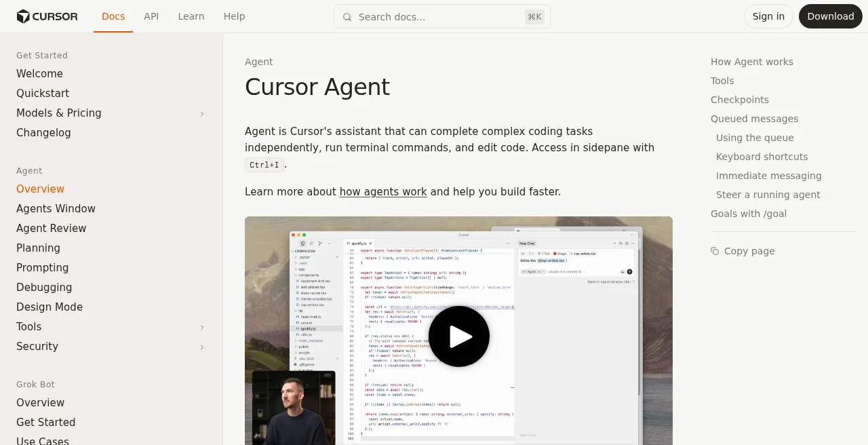Click the copy page icon
The image size is (868, 445).
715,251
